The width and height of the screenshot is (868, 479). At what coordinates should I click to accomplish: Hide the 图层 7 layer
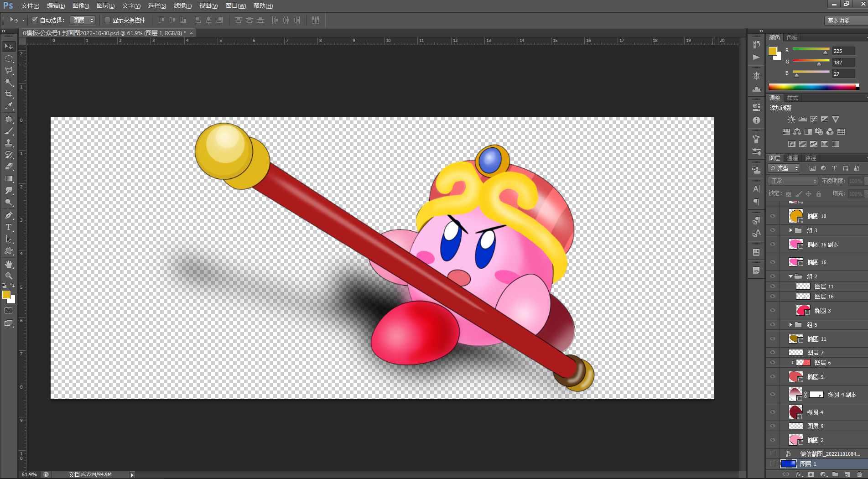773,353
